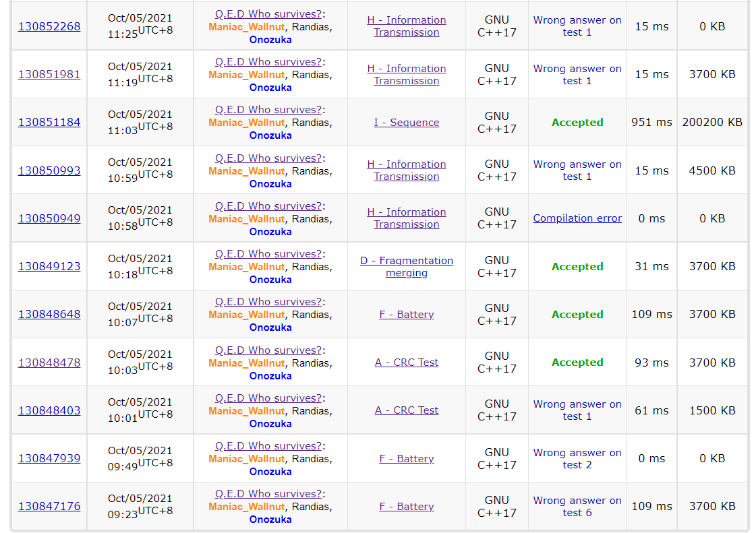Open submission 130850949 details
Image resolution: width=756 pixels, height=533 pixels.
(x=49, y=218)
